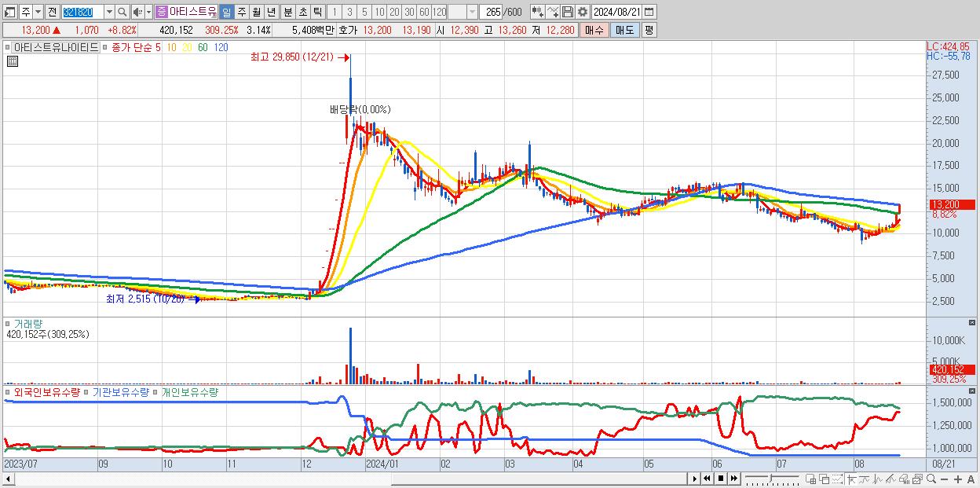Image resolution: width=980 pixels, height=488 pixels.
Task: Click the window with grid layout icon
Action: pos(810,479)
